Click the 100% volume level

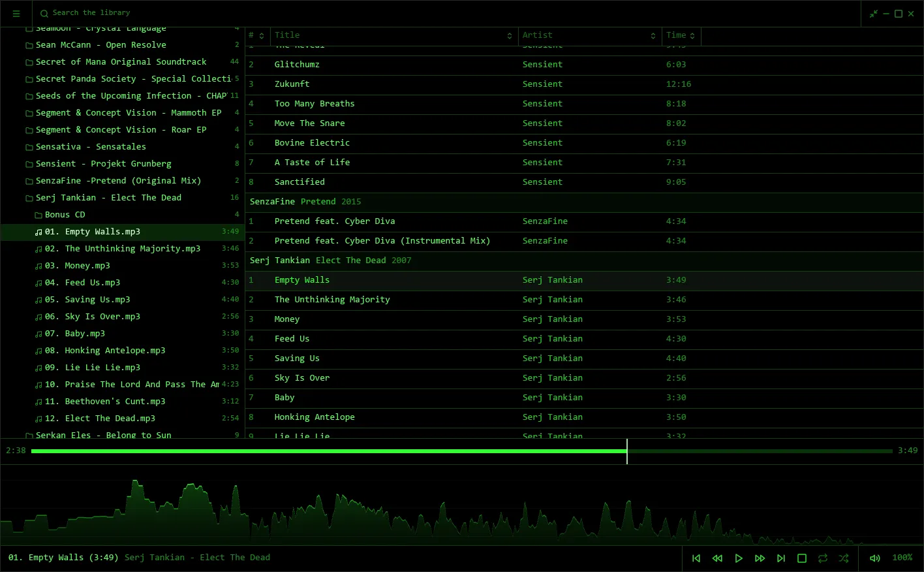(x=902, y=558)
